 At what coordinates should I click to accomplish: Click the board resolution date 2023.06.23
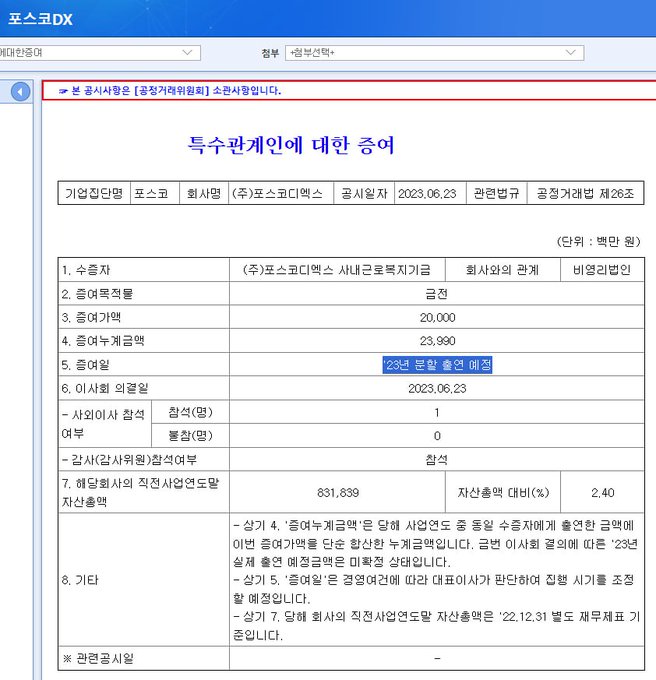[x=437, y=389]
